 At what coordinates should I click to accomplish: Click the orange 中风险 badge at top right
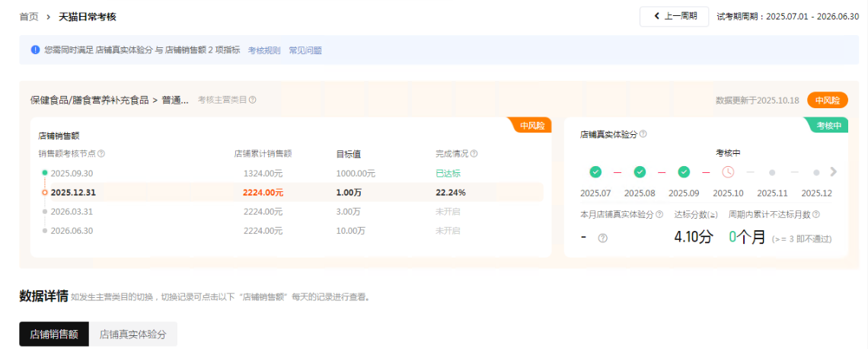tap(828, 101)
